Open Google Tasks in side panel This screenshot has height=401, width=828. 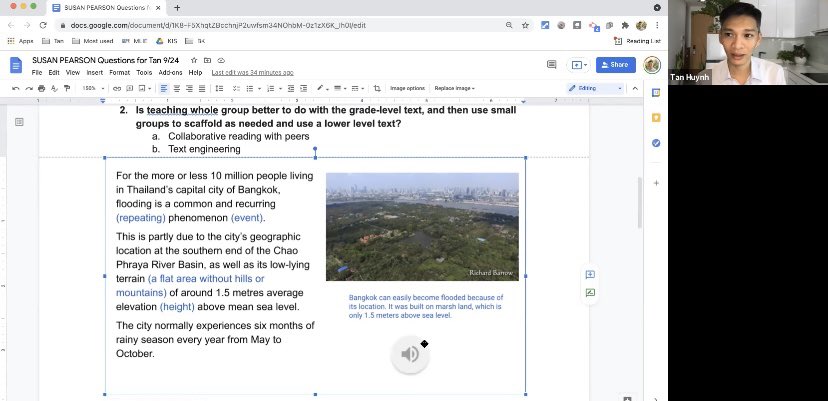[656, 143]
